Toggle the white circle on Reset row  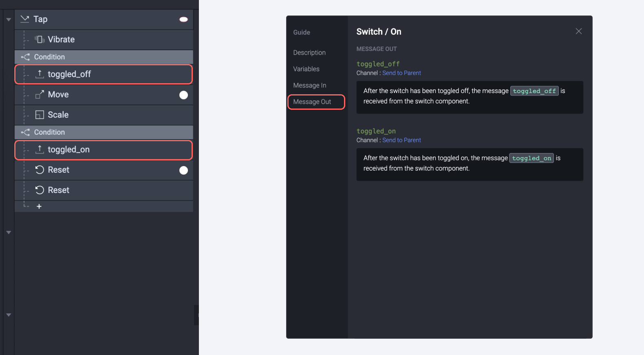[184, 171]
